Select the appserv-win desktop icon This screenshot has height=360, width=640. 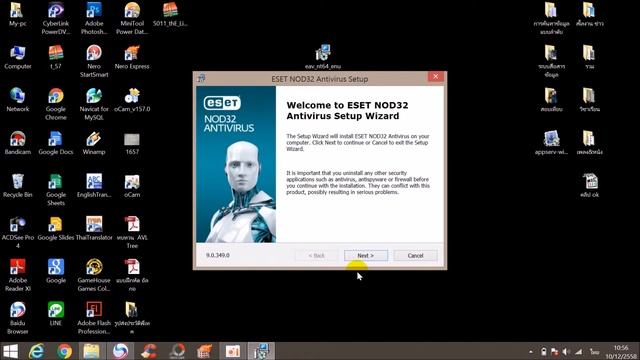tap(551, 143)
